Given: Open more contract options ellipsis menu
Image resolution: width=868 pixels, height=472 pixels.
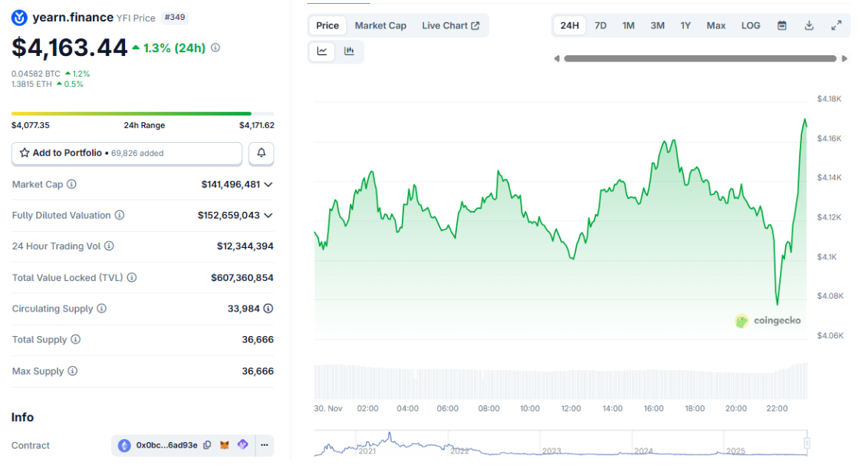Looking at the screenshot, I should (x=264, y=445).
